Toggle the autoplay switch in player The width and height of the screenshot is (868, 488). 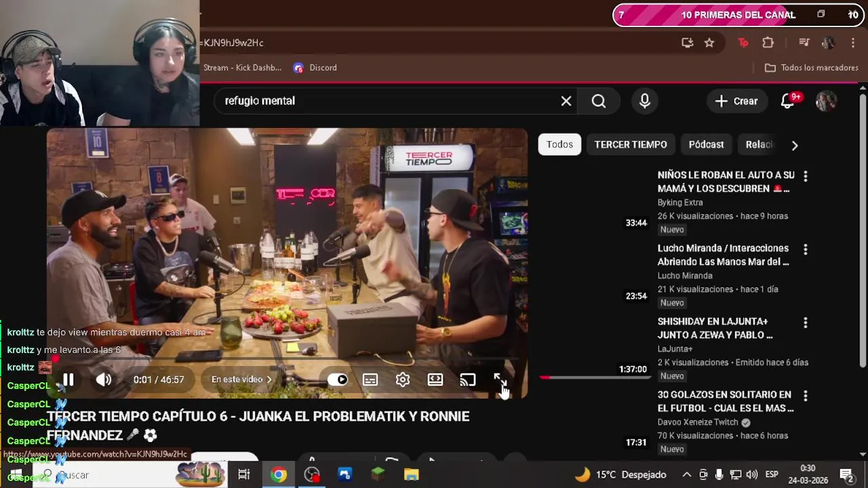[337, 380]
